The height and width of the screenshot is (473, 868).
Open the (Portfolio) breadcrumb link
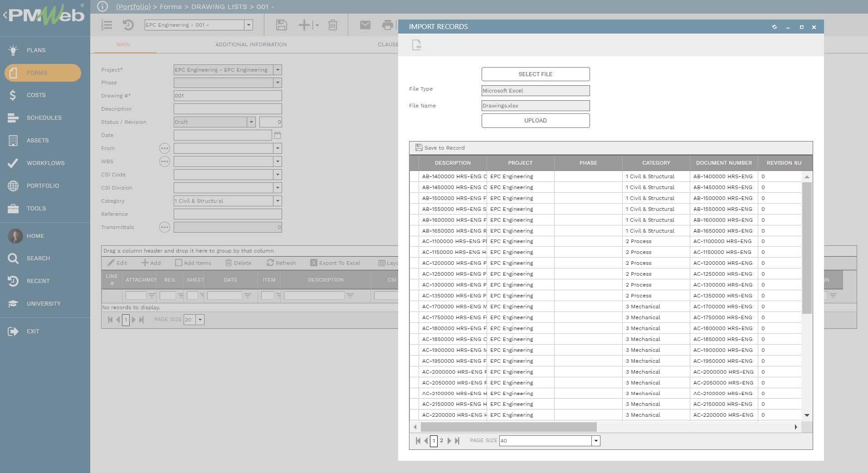coord(133,6)
